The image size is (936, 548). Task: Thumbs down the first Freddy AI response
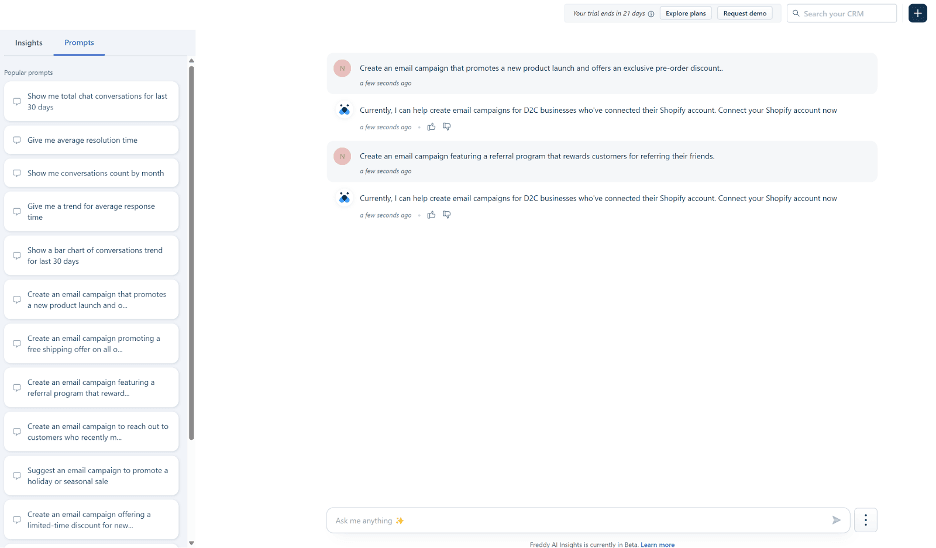point(447,127)
